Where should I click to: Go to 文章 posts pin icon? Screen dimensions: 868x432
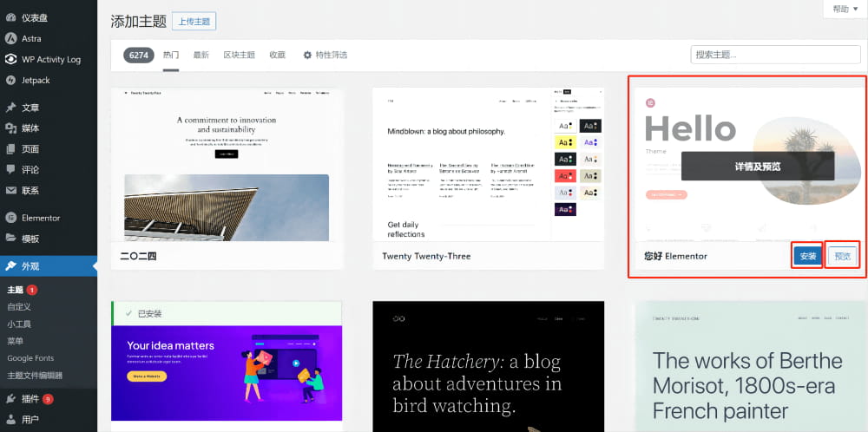pos(10,108)
